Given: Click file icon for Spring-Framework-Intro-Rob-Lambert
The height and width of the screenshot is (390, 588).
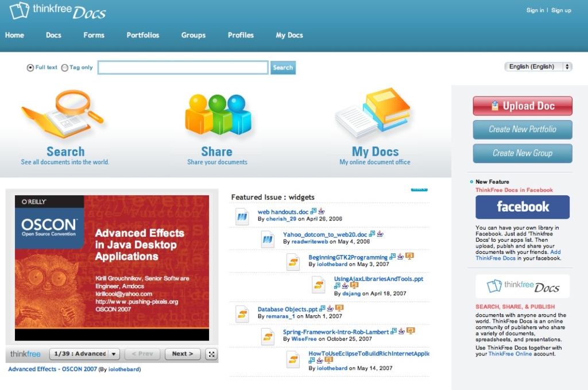Looking at the screenshot, I should pos(268,337).
